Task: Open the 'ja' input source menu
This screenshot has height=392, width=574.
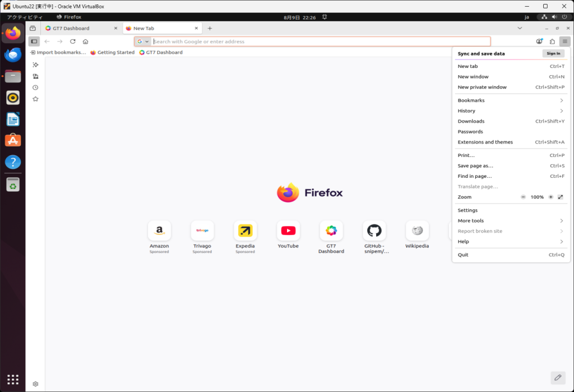Action: pos(526,17)
